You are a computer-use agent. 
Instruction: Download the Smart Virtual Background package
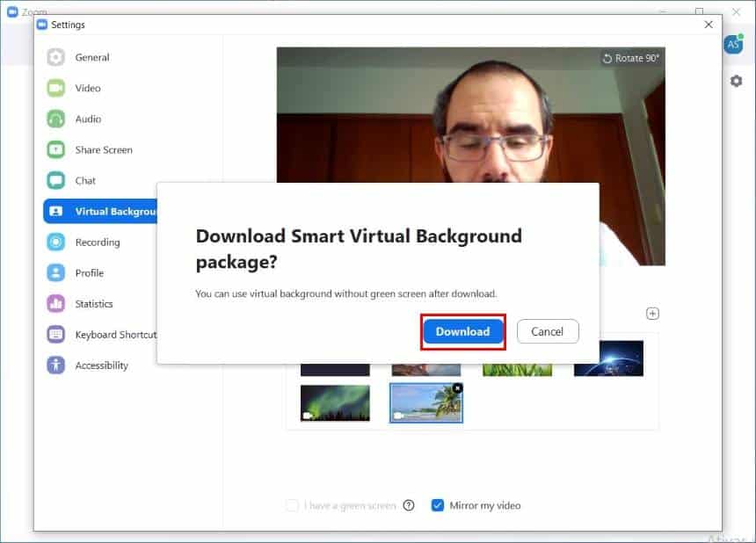(x=463, y=331)
